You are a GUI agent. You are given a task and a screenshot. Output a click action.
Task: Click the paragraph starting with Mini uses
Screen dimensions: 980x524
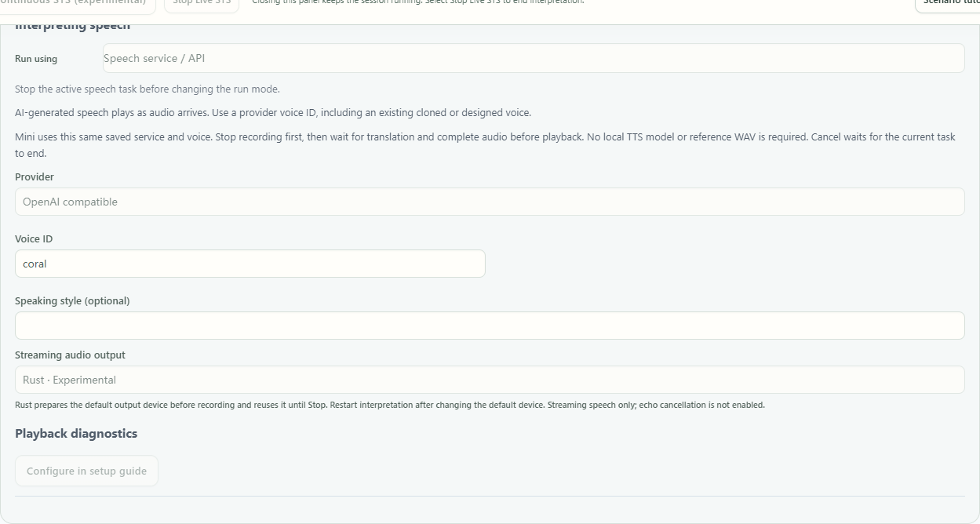(485, 145)
